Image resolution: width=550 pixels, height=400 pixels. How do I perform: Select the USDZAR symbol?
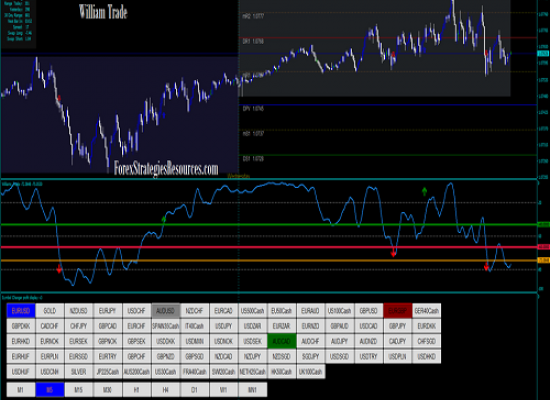click(253, 326)
